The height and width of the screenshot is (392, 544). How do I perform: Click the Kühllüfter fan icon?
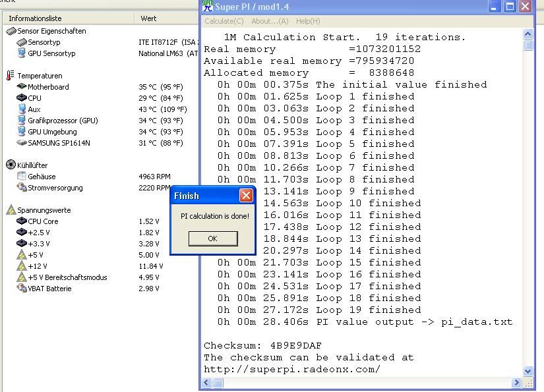coord(11,164)
